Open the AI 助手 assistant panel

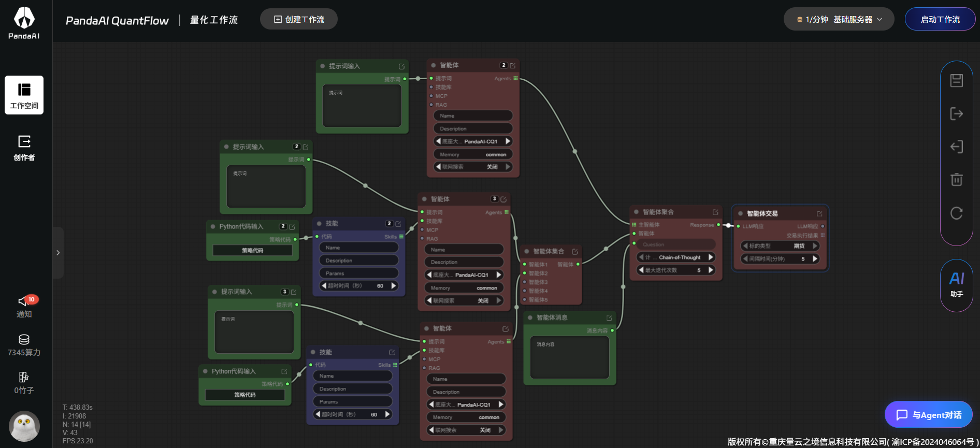click(956, 285)
